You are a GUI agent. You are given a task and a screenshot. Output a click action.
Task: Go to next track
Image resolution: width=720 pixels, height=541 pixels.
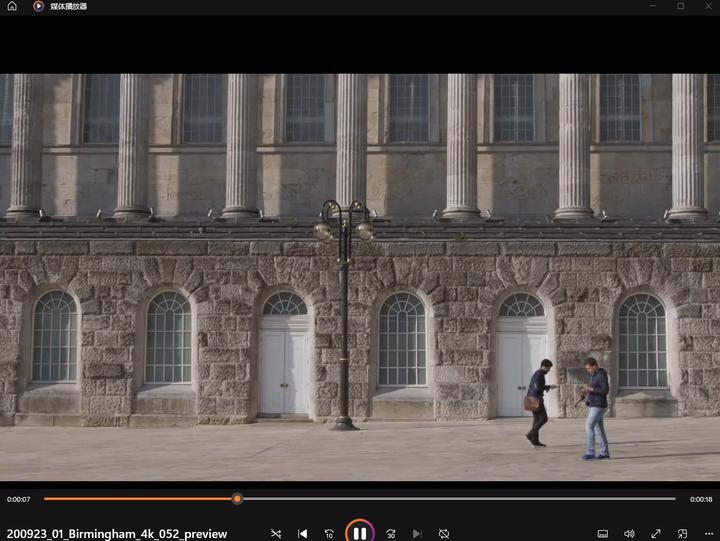417,534
